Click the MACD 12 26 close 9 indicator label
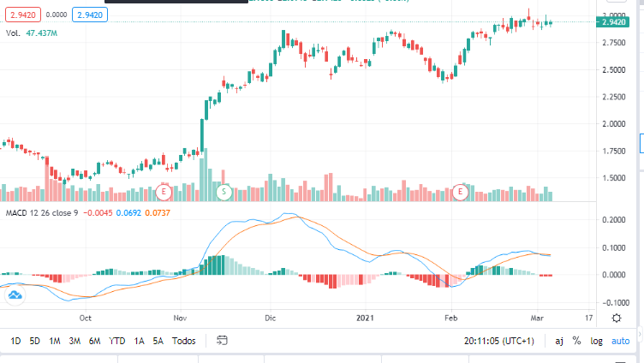Viewport: 644px width, 363px height. (x=42, y=212)
